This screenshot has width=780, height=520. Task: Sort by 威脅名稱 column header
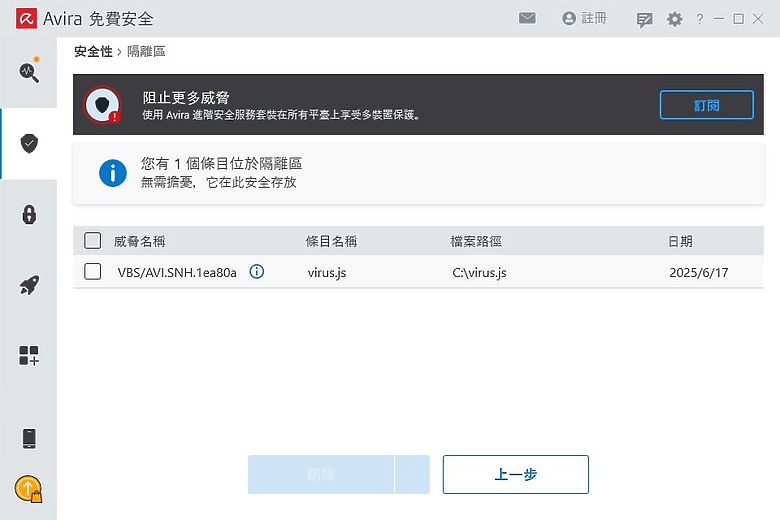[139, 241]
